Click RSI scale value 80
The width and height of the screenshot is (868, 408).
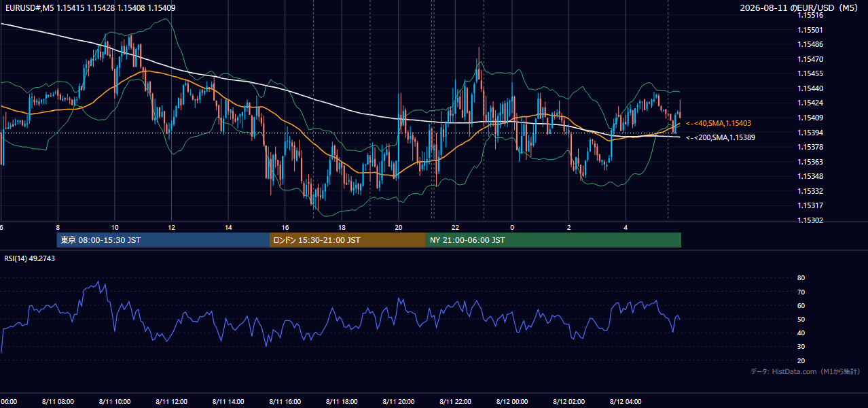click(x=801, y=278)
